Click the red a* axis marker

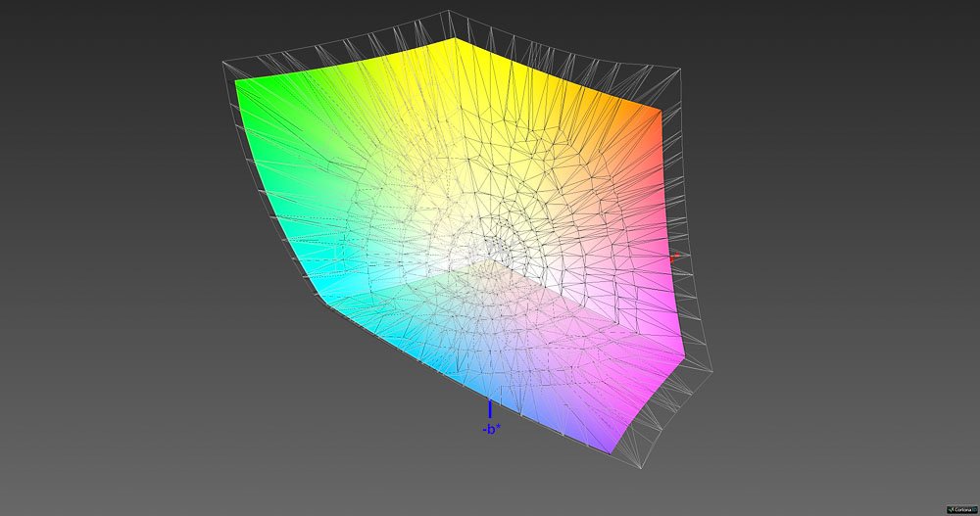(x=674, y=258)
